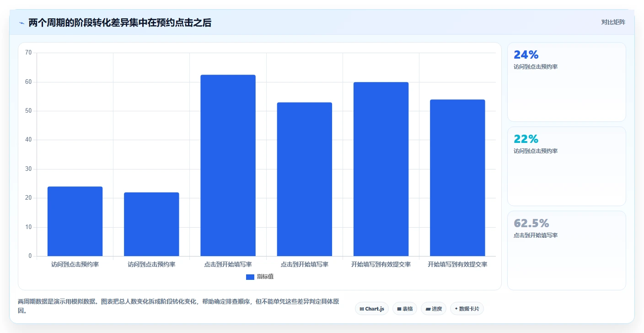The height and width of the screenshot is (333, 644).
Task: Click the chart bar reaching 24
Action: click(75, 221)
